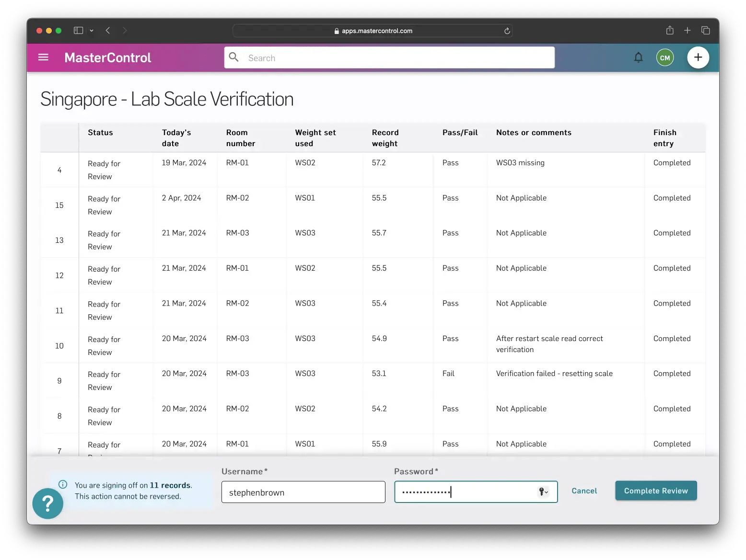The height and width of the screenshot is (560, 746).
Task: Click the Today's date column header
Action: (x=176, y=138)
